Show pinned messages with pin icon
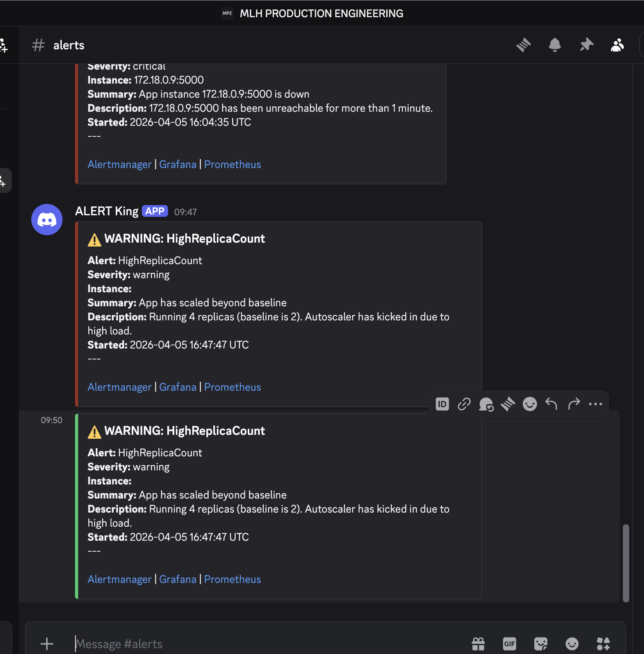This screenshot has width=644, height=654. click(587, 45)
